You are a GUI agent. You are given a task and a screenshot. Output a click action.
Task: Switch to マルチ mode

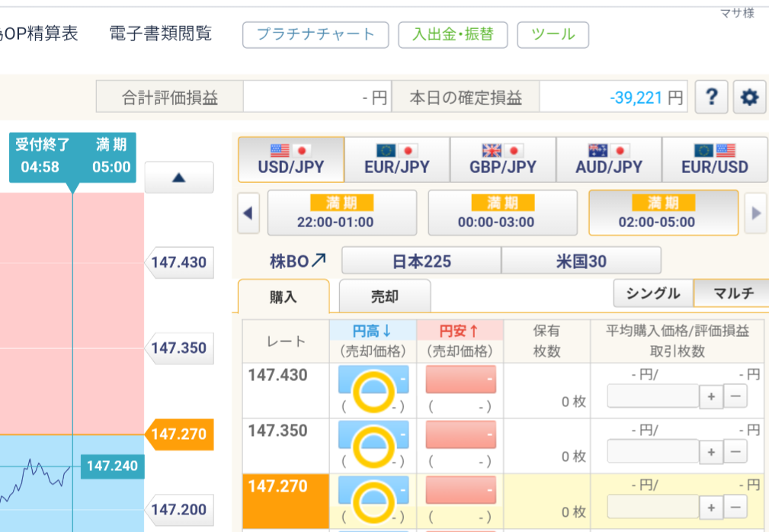[733, 293]
